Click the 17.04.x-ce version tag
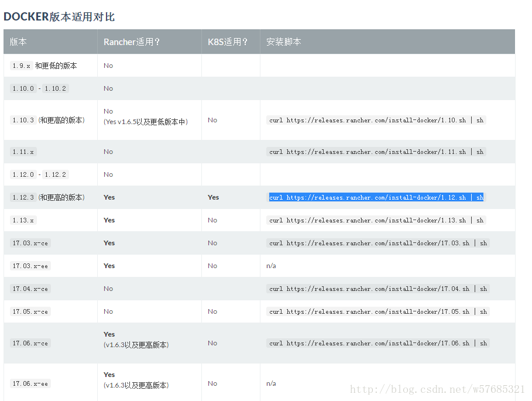This screenshot has height=401, width=532. [30, 289]
